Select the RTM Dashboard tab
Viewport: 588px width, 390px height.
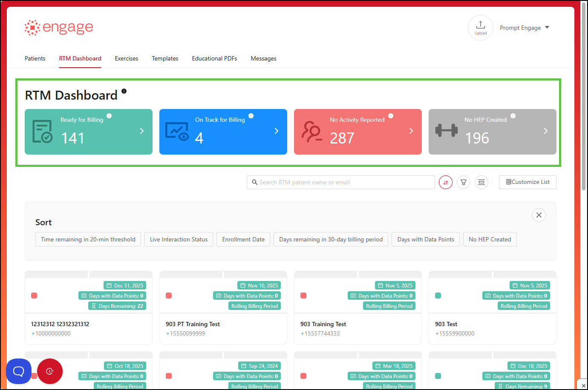pos(80,58)
